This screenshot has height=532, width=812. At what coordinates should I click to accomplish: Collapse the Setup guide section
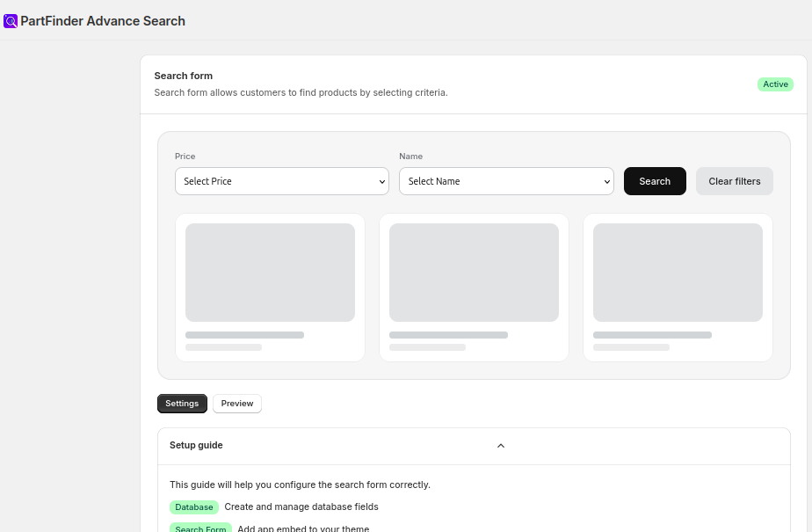click(501, 446)
